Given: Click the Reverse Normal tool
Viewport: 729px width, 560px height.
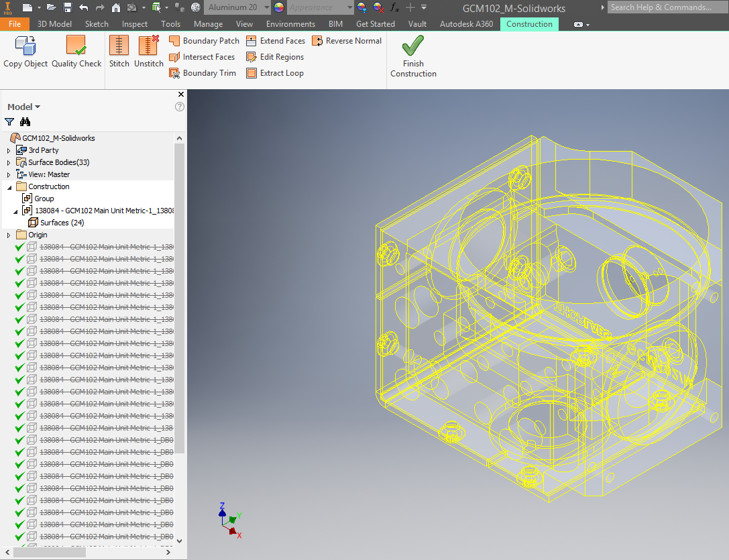Looking at the screenshot, I should point(347,41).
